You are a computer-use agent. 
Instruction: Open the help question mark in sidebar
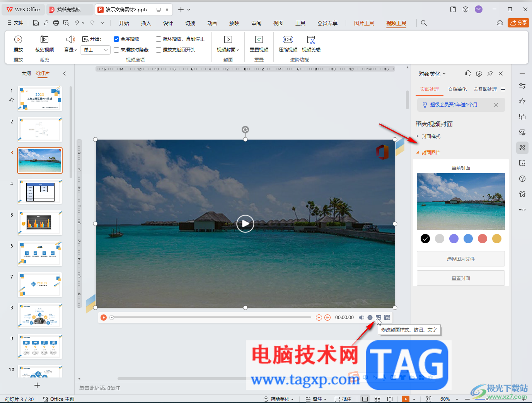pos(522,179)
